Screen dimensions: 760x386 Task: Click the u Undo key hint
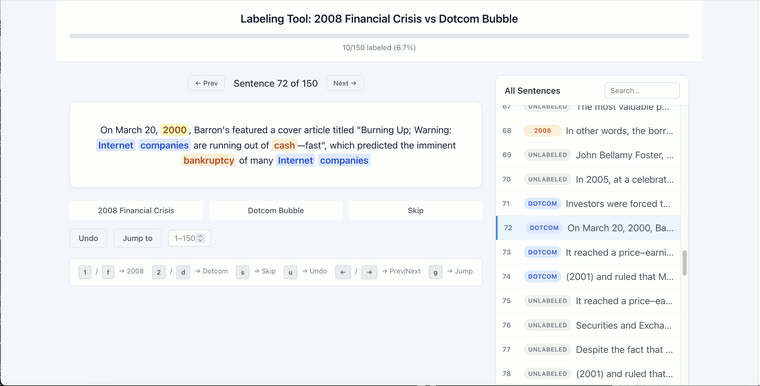click(x=290, y=272)
